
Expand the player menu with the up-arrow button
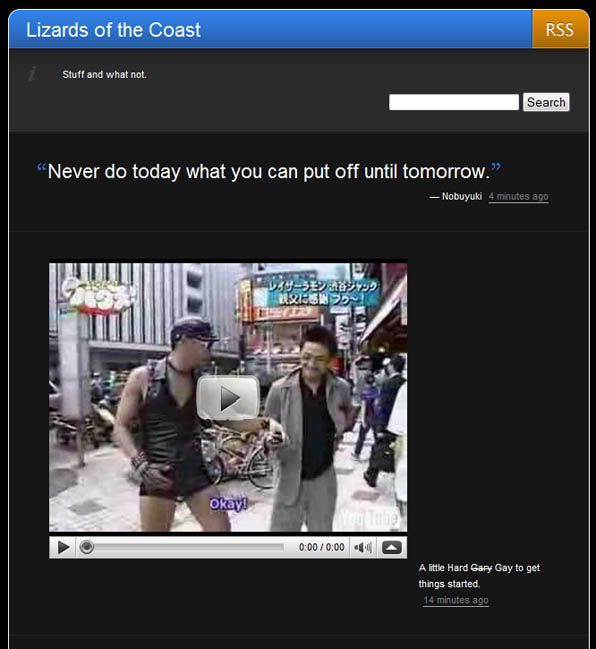pyautogui.click(x=392, y=548)
